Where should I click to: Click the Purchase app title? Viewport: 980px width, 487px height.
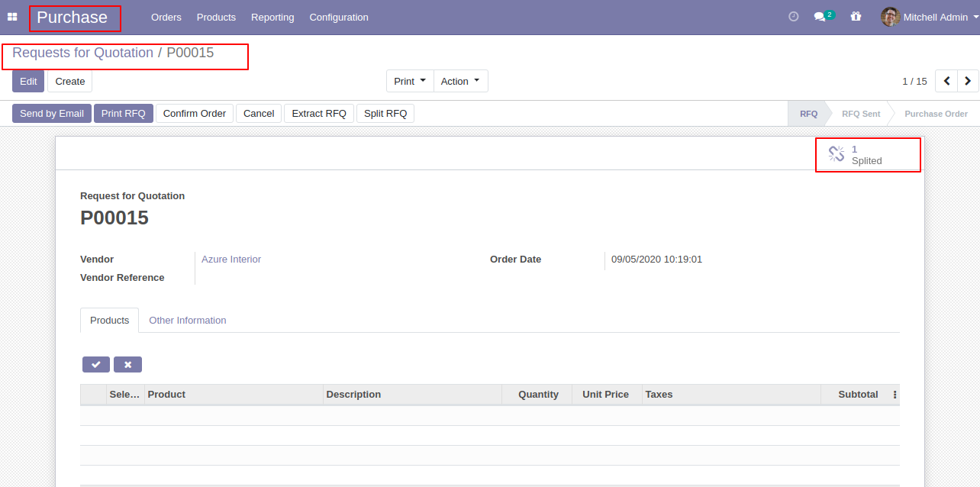coord(73,18)
